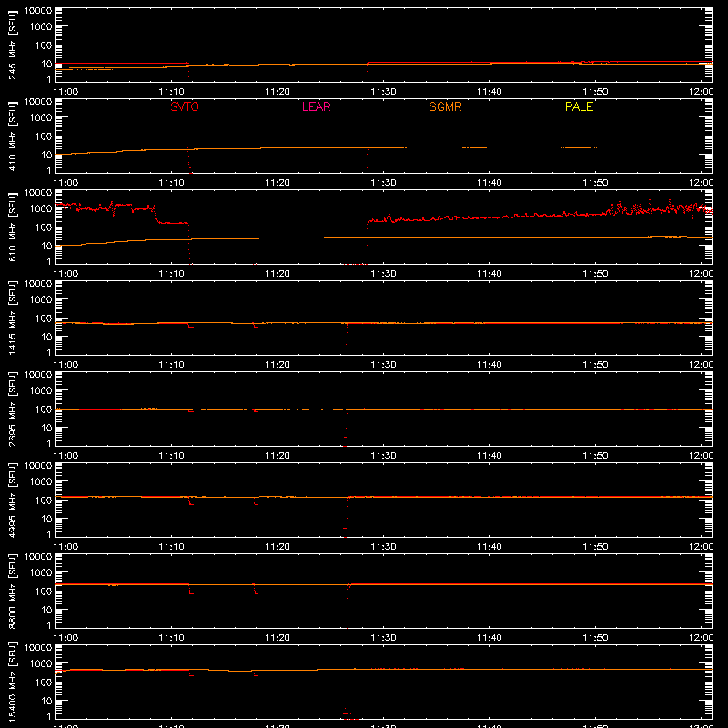Click 12:00 time label below 245 MHz plot

701,92
